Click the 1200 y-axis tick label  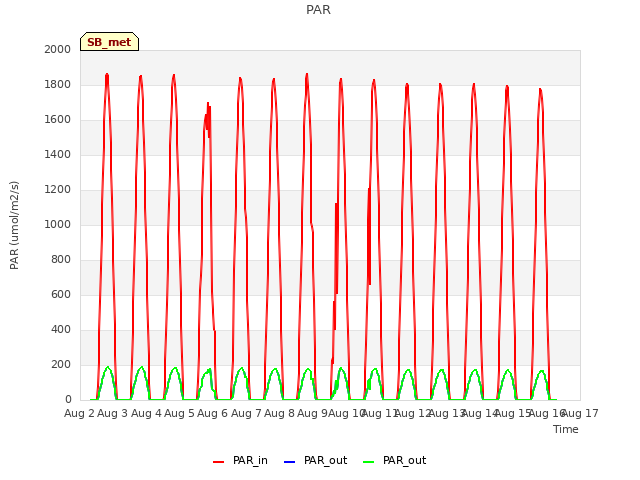pos(58,189)
